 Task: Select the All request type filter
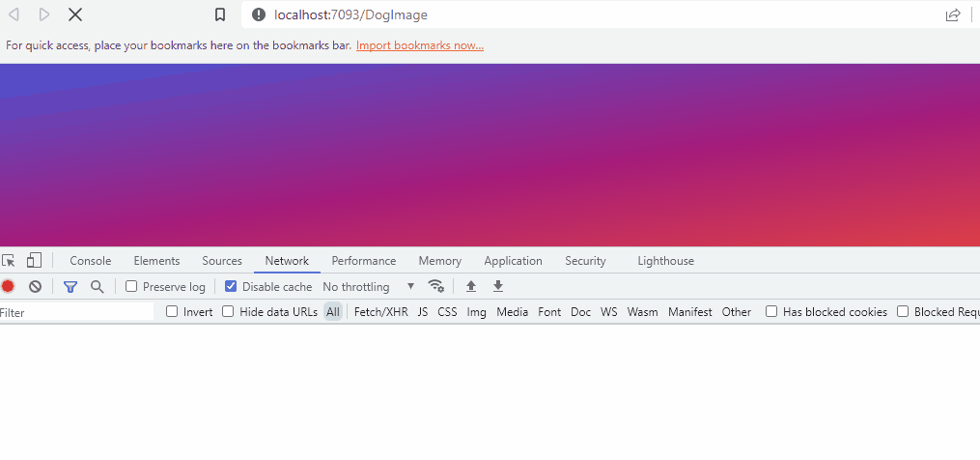333,312
